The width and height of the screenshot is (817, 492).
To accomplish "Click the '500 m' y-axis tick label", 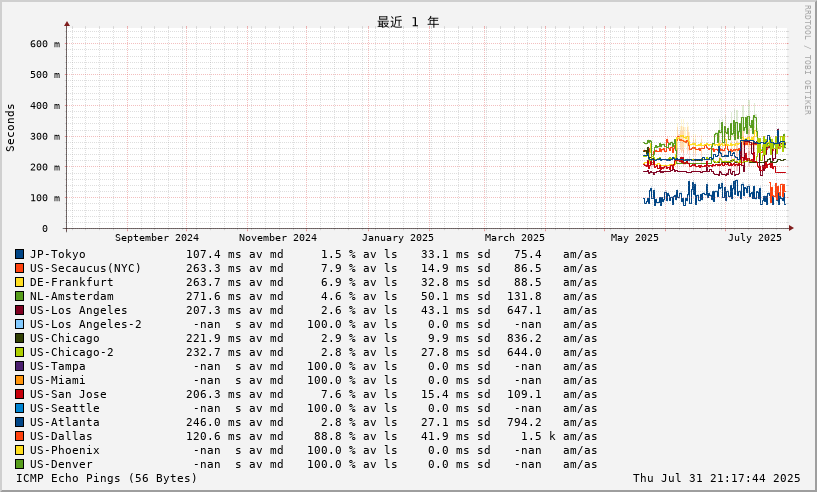I will click(x=45, y=75).
